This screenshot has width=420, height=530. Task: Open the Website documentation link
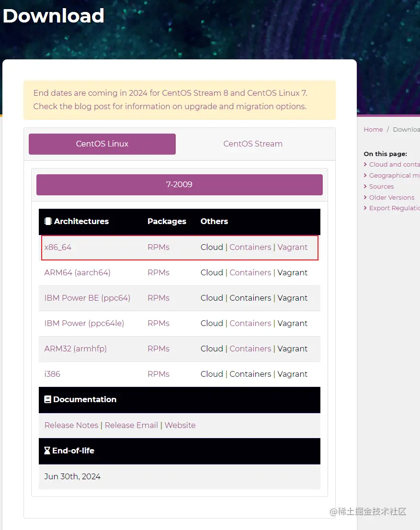[180, 426]
